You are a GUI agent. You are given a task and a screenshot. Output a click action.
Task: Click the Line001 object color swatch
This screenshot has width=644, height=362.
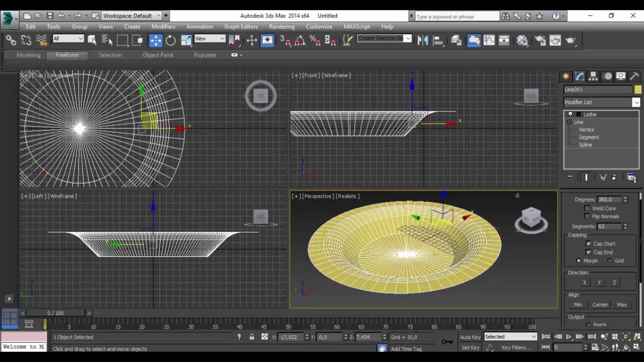point(637,89)
